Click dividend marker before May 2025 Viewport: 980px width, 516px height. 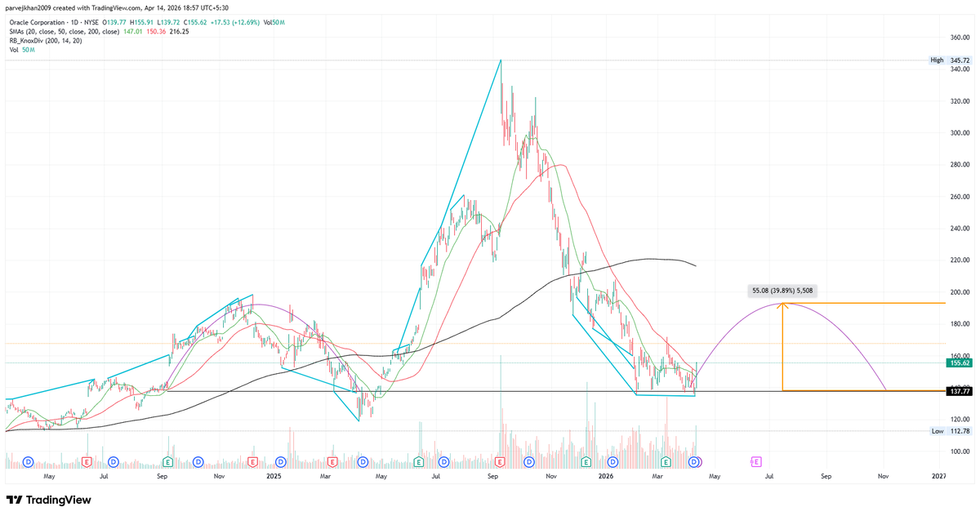point(363,462)
